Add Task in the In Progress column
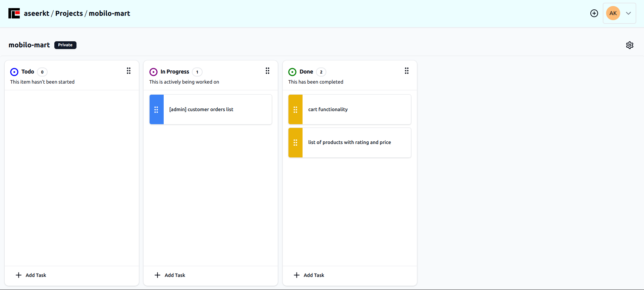The image size is (644, 290). [170, 275]
